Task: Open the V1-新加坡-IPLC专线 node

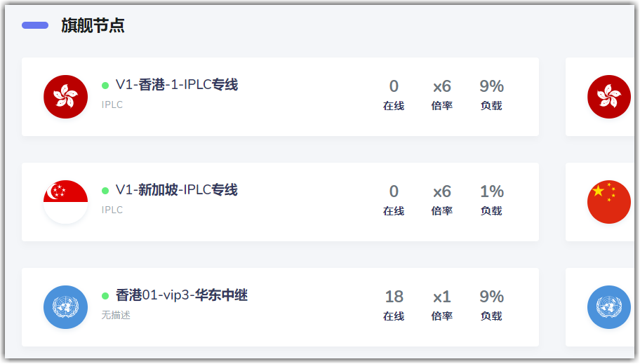Action: point(176,190)
